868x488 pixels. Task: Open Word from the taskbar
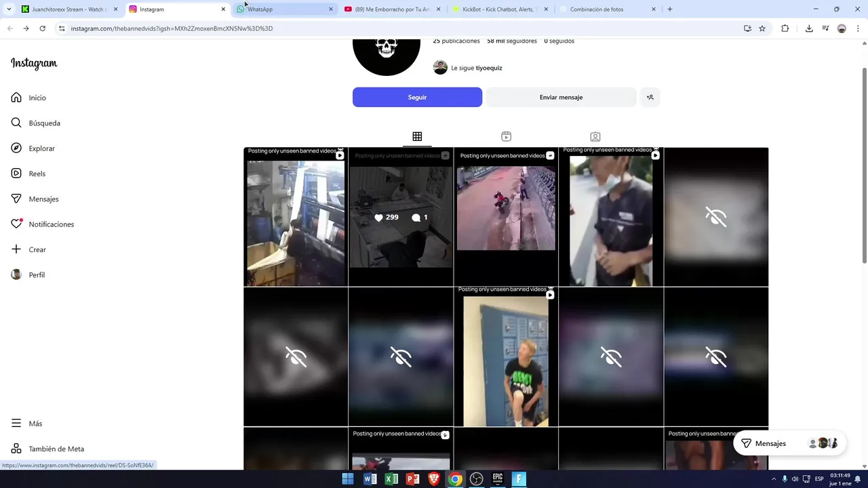click(x=370, y=479)
